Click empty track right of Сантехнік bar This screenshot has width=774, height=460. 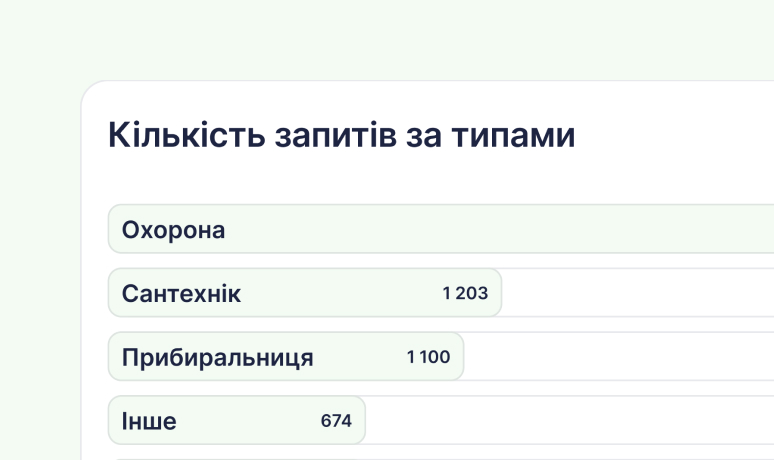[x=638, y=293]
